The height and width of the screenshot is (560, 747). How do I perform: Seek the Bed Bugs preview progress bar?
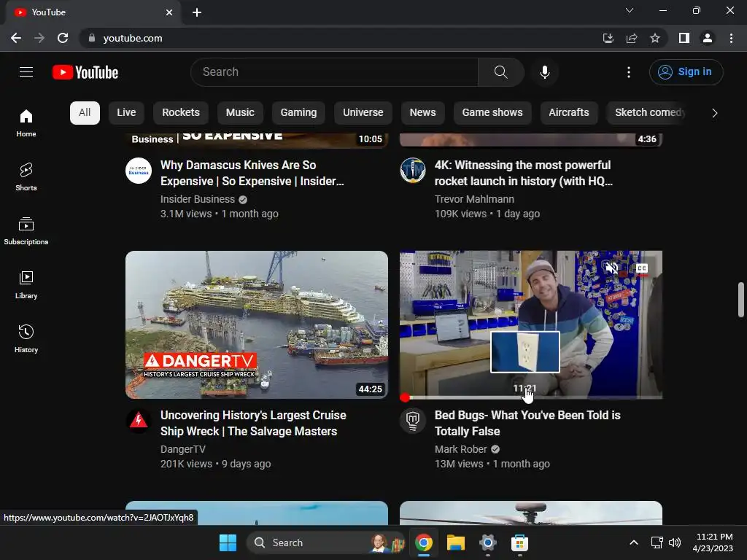pyautogui.click(x=531, y=397)
